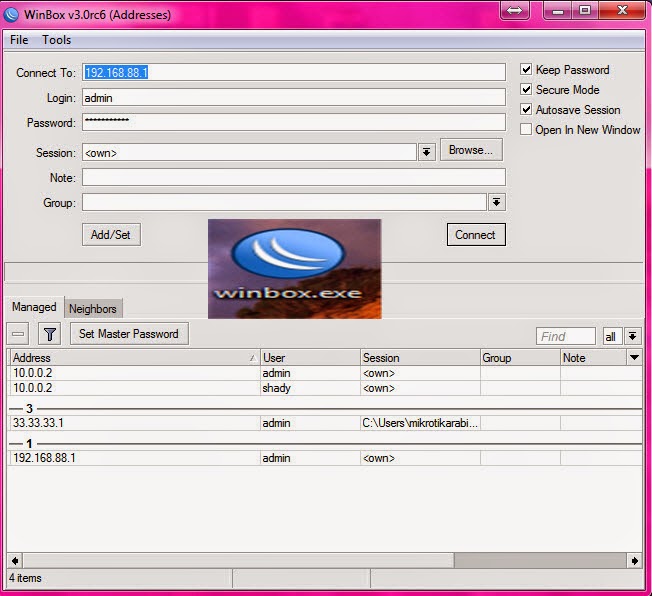The width and height of the screenshot is (652, 596).
Task: Click the Connect button
Action: point(476,235)
